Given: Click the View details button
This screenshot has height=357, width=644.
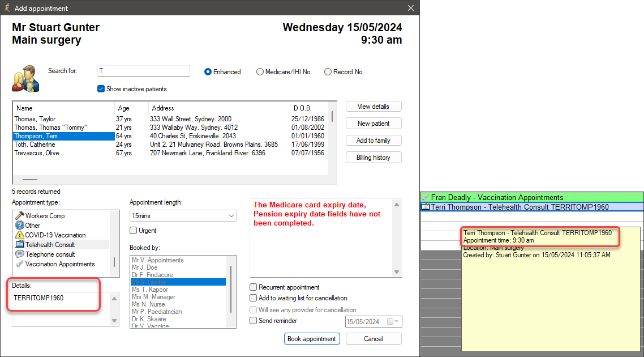Looking at the screenshot, I should coord(373,107).
